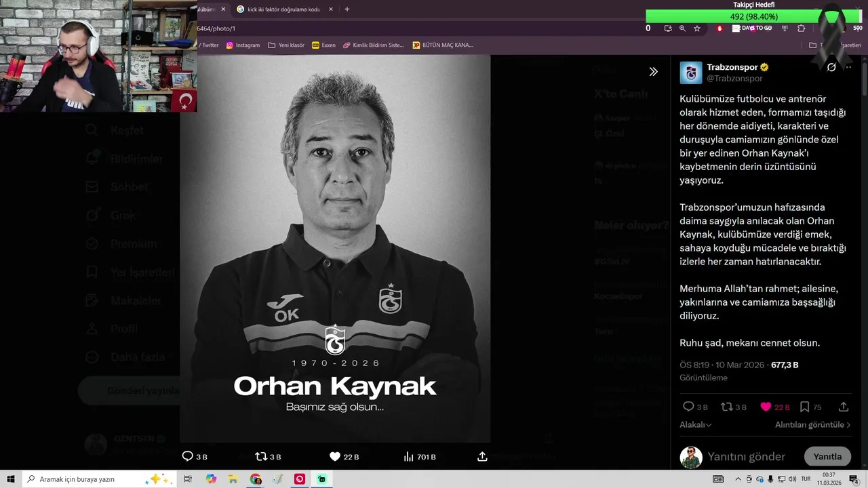
Task: Bookmark this page with the star icon
Action: (x=697, y=28)
